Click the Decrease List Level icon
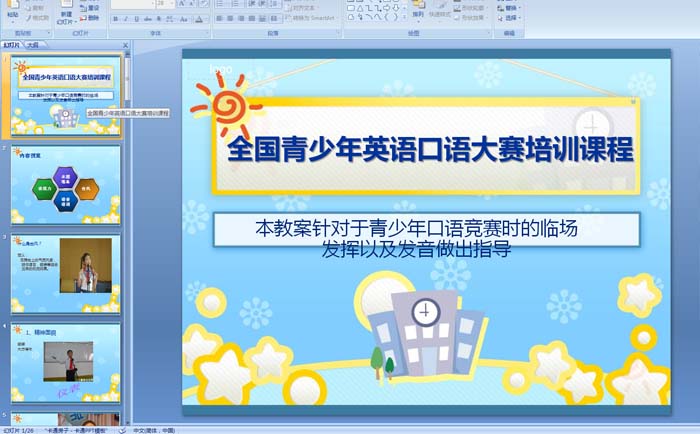 tap(251, 4)
